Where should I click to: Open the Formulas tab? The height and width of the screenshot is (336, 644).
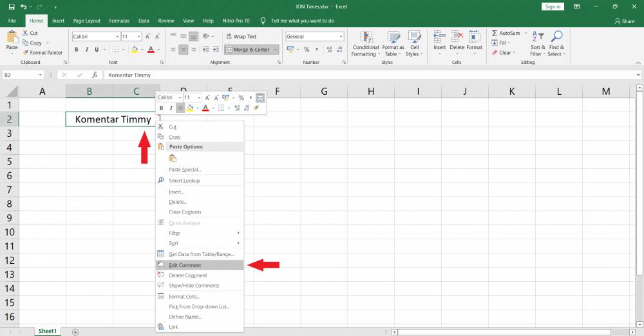pyautogui.click(x=119, y=21)
